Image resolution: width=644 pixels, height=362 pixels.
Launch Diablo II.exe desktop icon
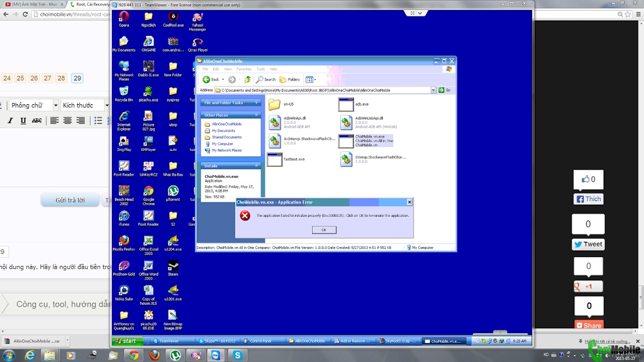click(x=148, y=69)
